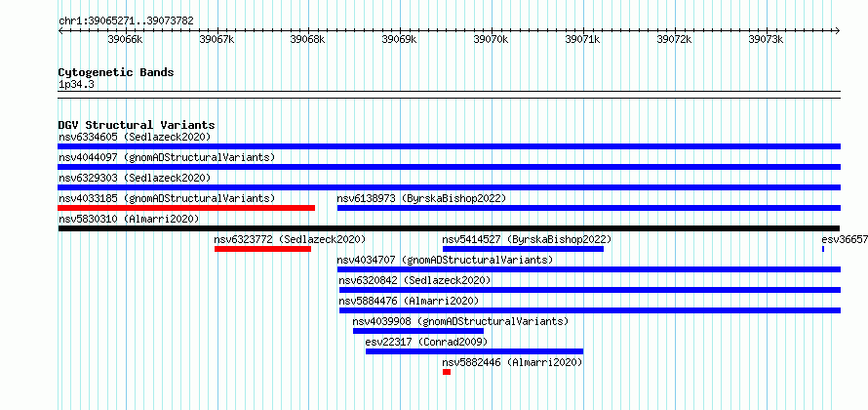Click the ruler's left arrowhead

(x=60, y=30)
